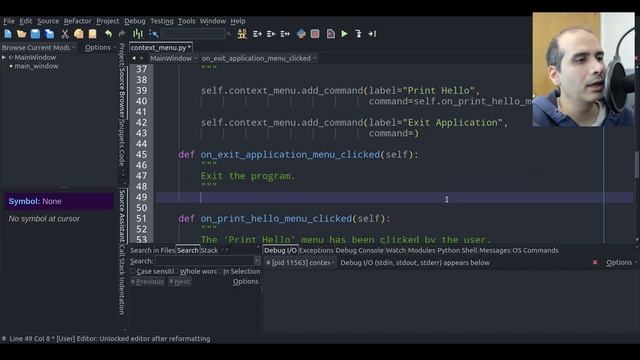Expand the MainWindow class tree node
The image size is (640, 360).
tap(4, 58)
